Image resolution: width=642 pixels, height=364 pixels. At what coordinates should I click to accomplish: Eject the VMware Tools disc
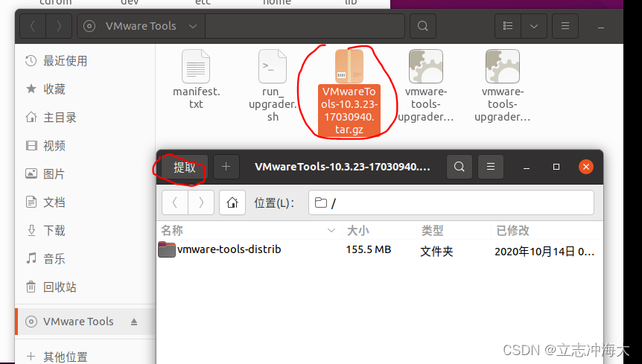134,322
